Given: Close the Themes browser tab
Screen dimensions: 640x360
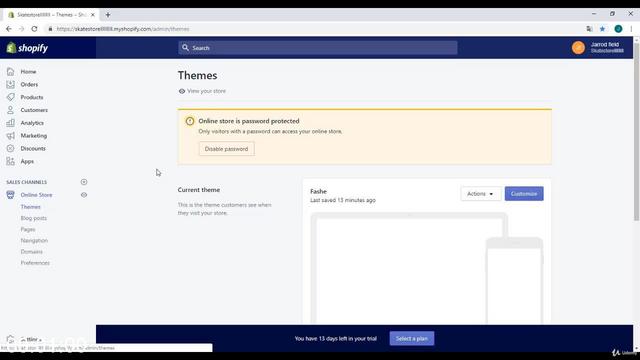Looking at the screenshot, I should coord(93,15).
